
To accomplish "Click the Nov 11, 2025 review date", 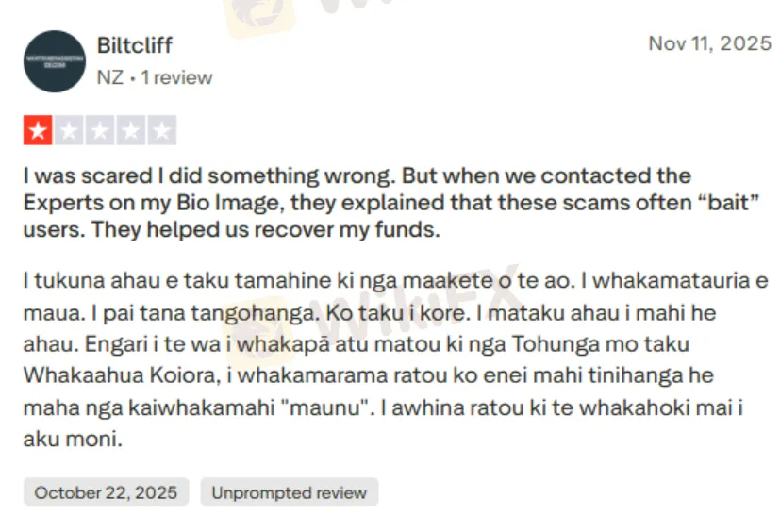I will coord(709,44).
